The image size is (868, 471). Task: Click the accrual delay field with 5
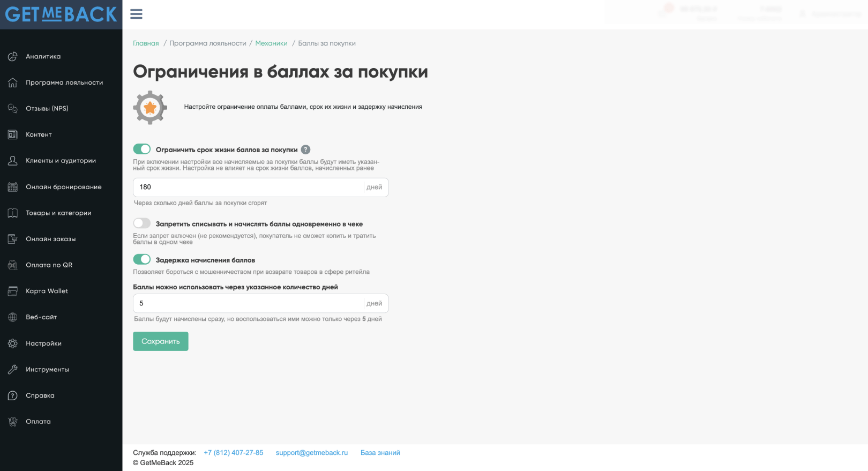pyautogui.click(x=260, y=303)
